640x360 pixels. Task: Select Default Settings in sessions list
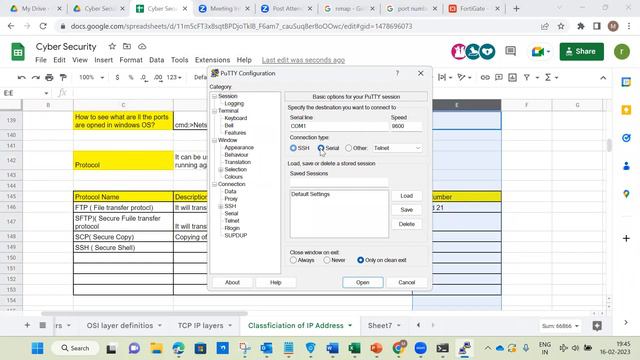311,194
